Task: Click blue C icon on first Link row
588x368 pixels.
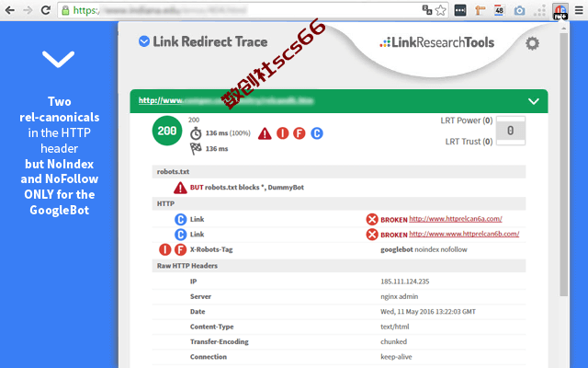Action: 180,219
